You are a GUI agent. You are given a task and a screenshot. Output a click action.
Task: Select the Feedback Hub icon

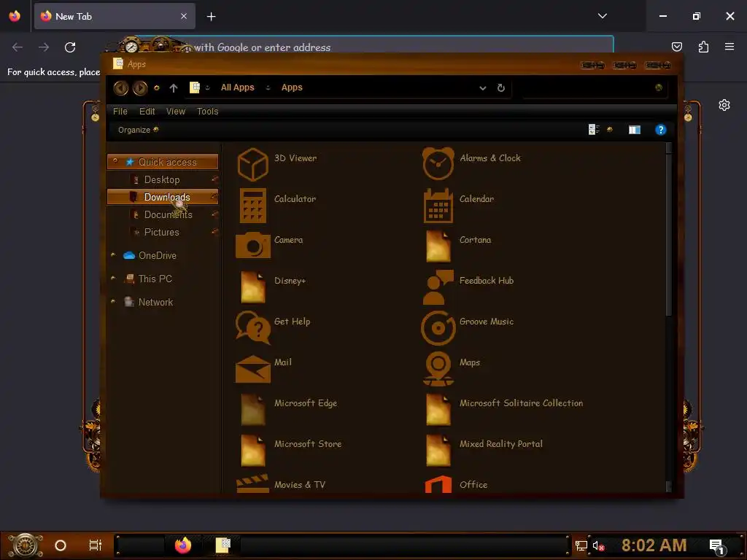coord(438,287)
